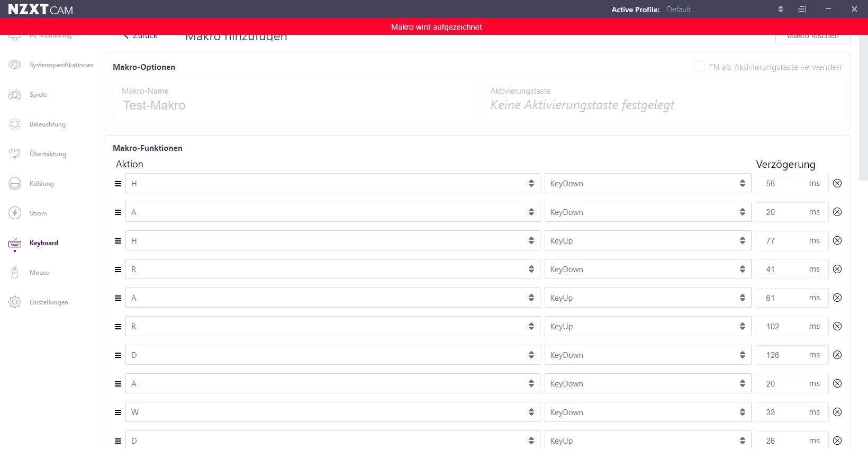Click the Systemspezifikationen eye icon
The width and height of the screenshot is (868, 449).
click(x=15, y=65)
